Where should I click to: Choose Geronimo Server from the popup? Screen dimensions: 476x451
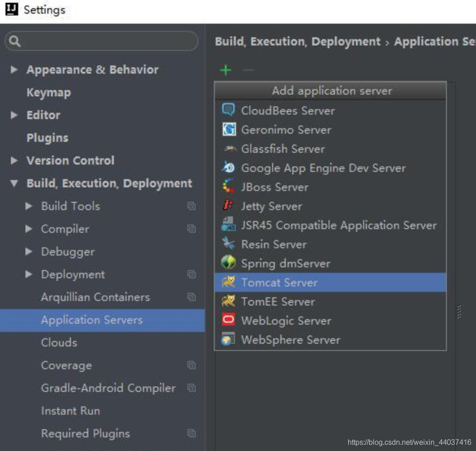[330, 130]
